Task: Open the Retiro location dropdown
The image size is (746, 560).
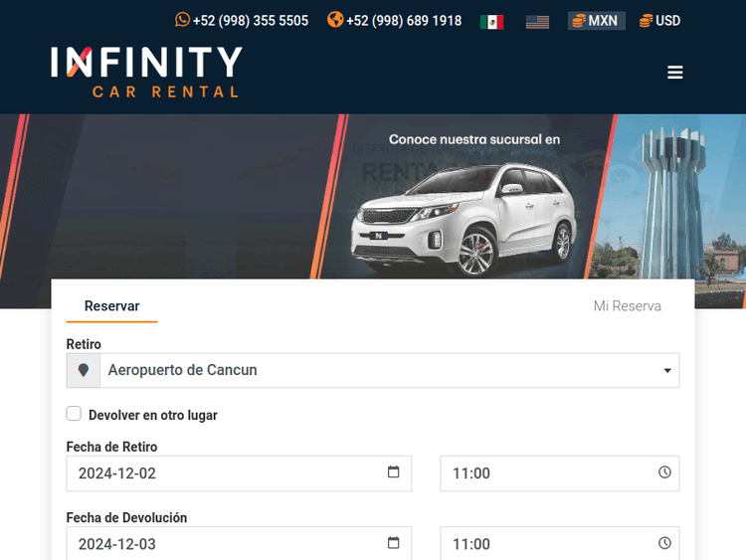Action: pyautogui.click(x=390, y=370)
